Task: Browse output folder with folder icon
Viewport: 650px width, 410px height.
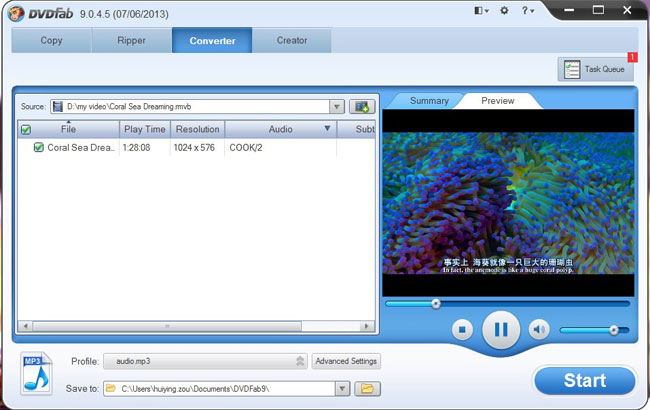Action: tap(367, 388)
